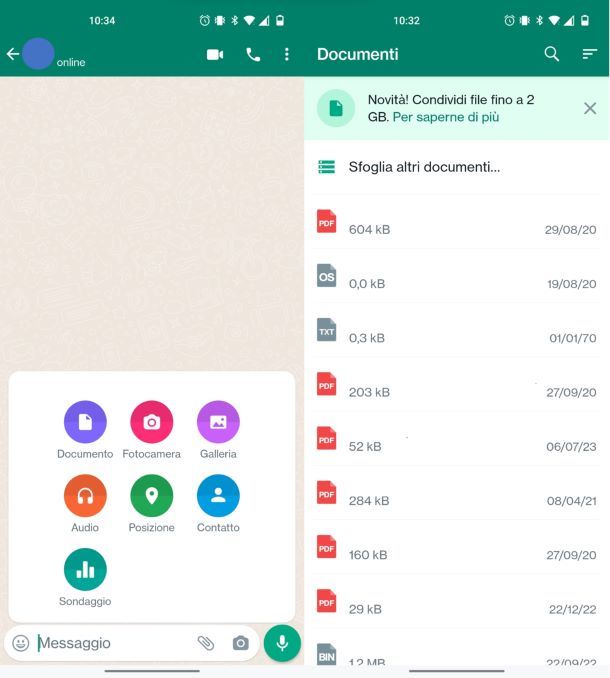Image resolution: width=610 pixels, height=678 pixels.
Task: Select the 160 kB PDF document
Action: (457, 548)
